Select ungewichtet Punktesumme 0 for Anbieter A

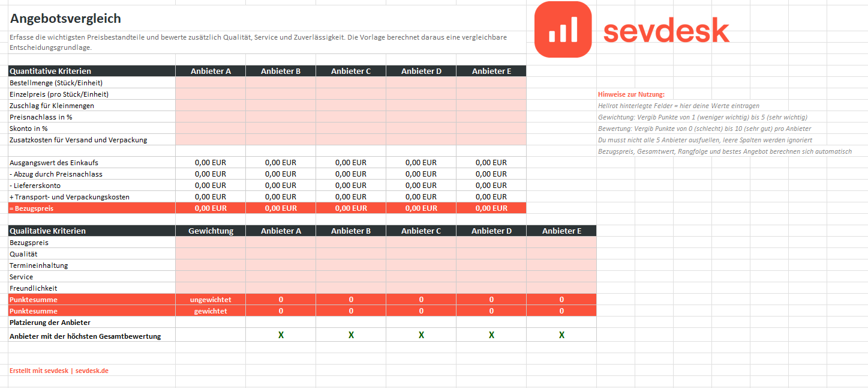pos(281,299)
